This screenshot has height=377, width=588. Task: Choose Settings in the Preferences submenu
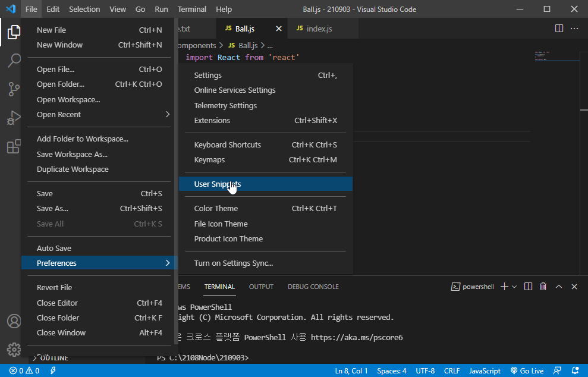tap(266, 75)
